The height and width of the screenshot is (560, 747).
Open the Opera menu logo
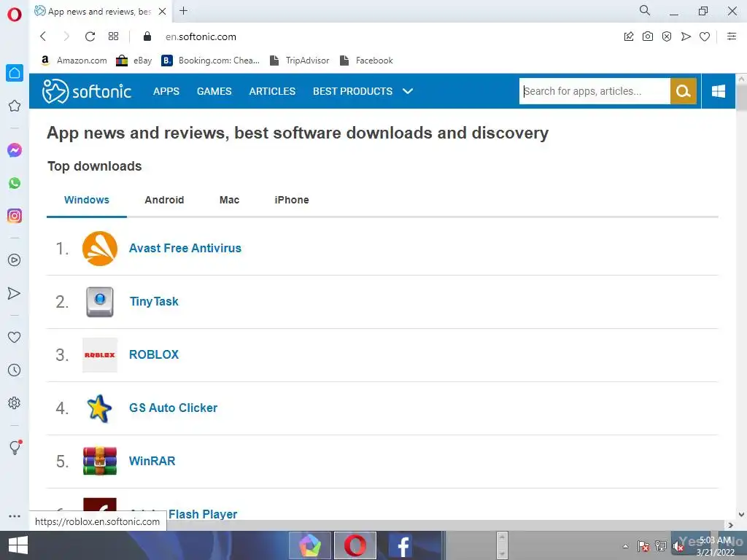coord(15,15)
